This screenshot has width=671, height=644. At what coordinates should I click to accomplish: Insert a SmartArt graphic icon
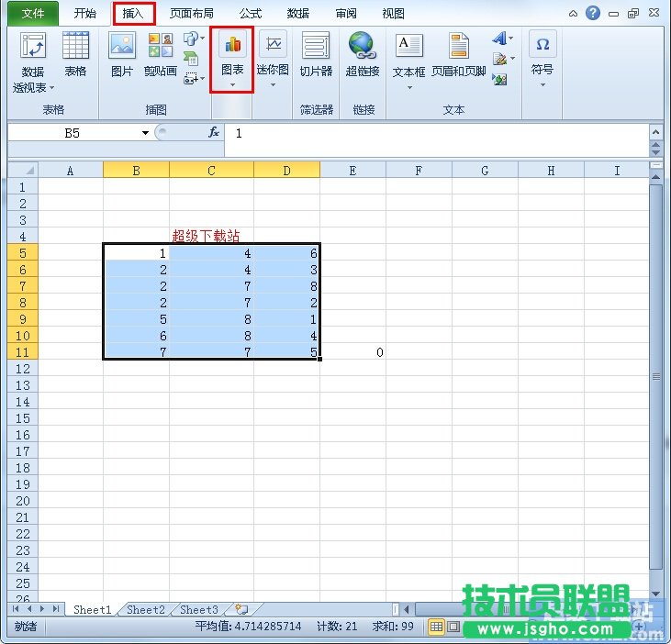tap(190, 58)
